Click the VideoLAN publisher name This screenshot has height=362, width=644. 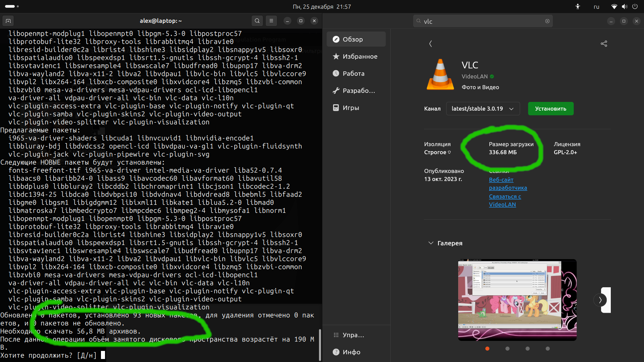[475, 76]
